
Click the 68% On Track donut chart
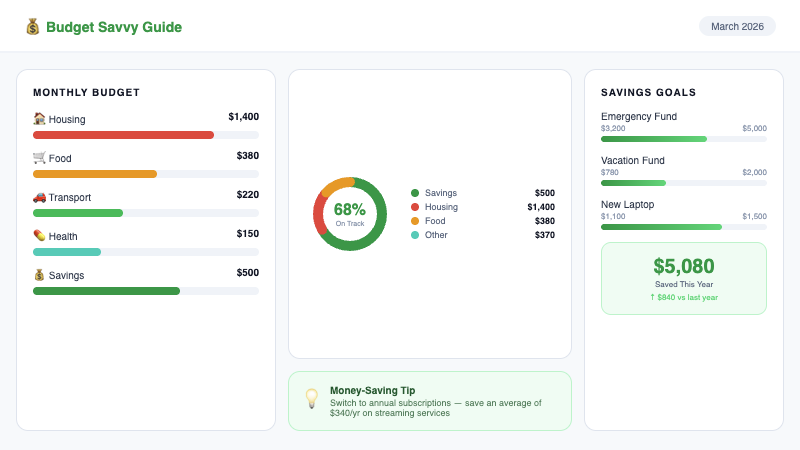(350, 214)
